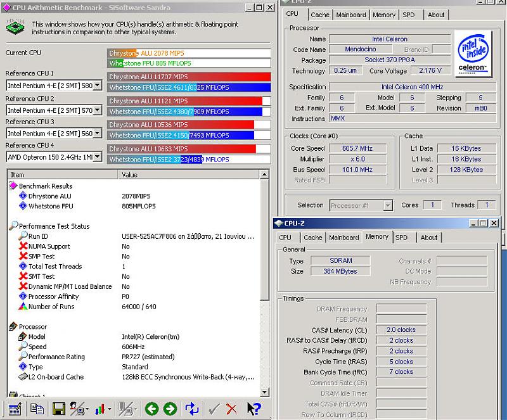Click the Intel Inside Celeron logo
This screenshot has height=420, width=507.
[473, 54]
